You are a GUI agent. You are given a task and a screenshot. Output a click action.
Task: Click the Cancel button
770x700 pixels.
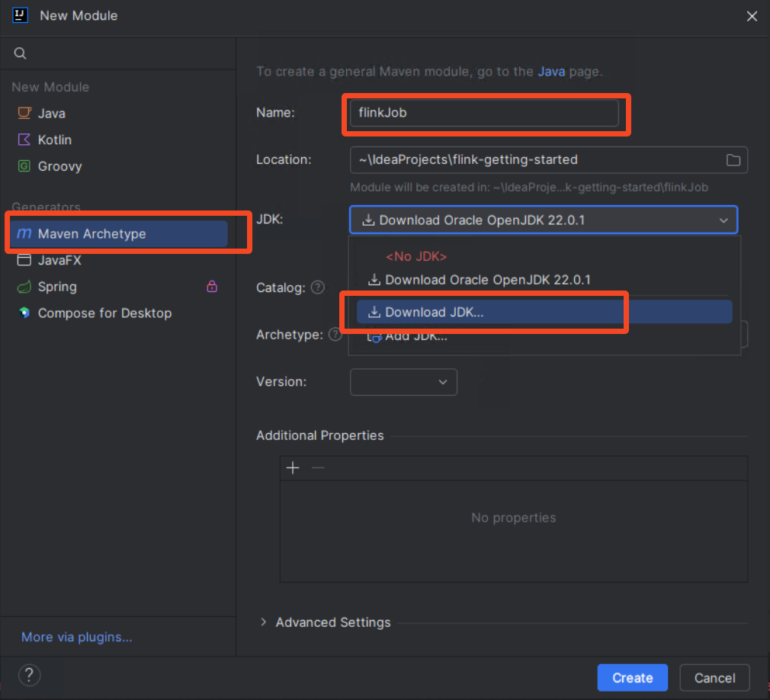tap(714, 678)
